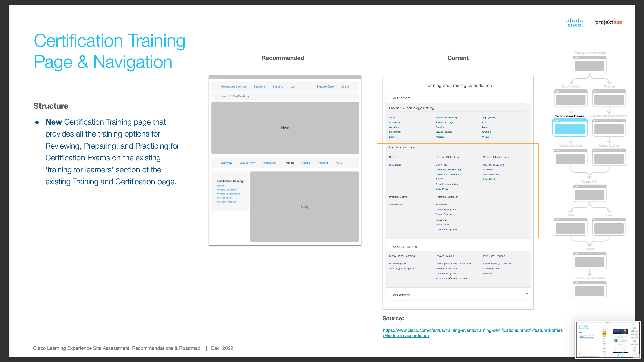This screenshot has height=362, width=644.
Task: Click the Cloud training link
Action: tap(392, 118)
